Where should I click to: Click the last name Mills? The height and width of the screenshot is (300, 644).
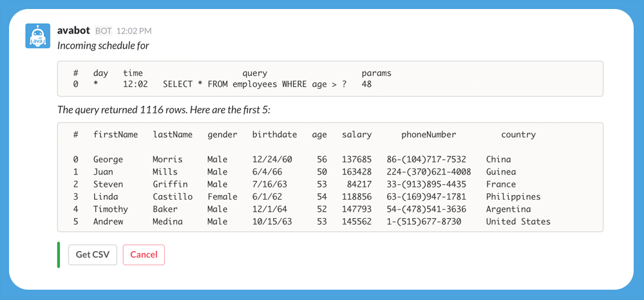[165, 171]
